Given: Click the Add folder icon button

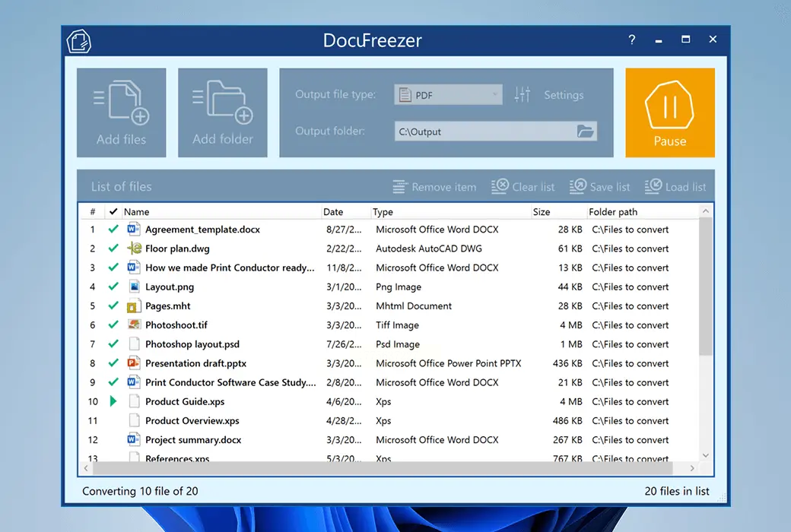Looking at the screenshot, I should [223, 112].
